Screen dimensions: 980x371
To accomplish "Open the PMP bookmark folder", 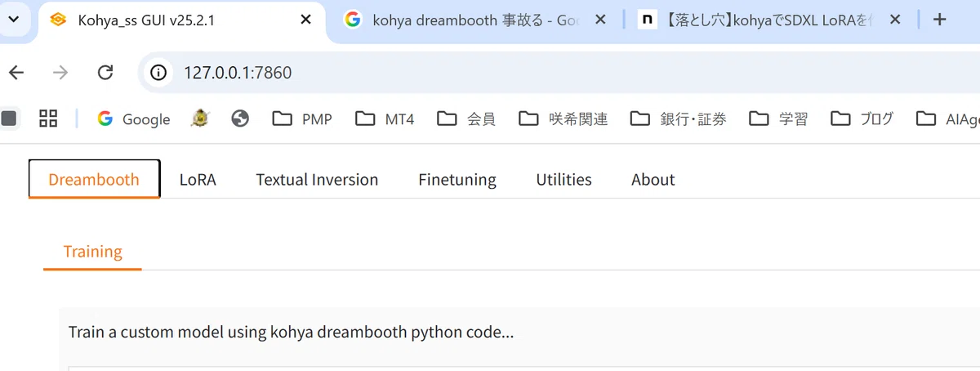I will point(302,119).
